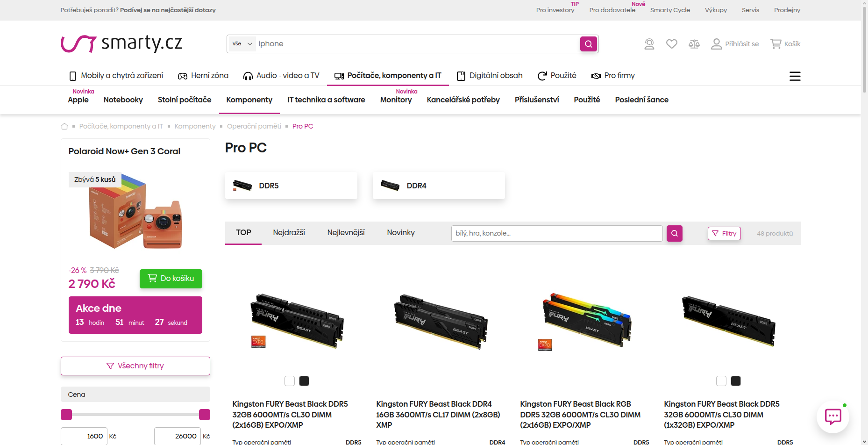Viewport: 868px width, 445px height.
Task: Open the Pro investory link
Action: (x=555, y=10)
